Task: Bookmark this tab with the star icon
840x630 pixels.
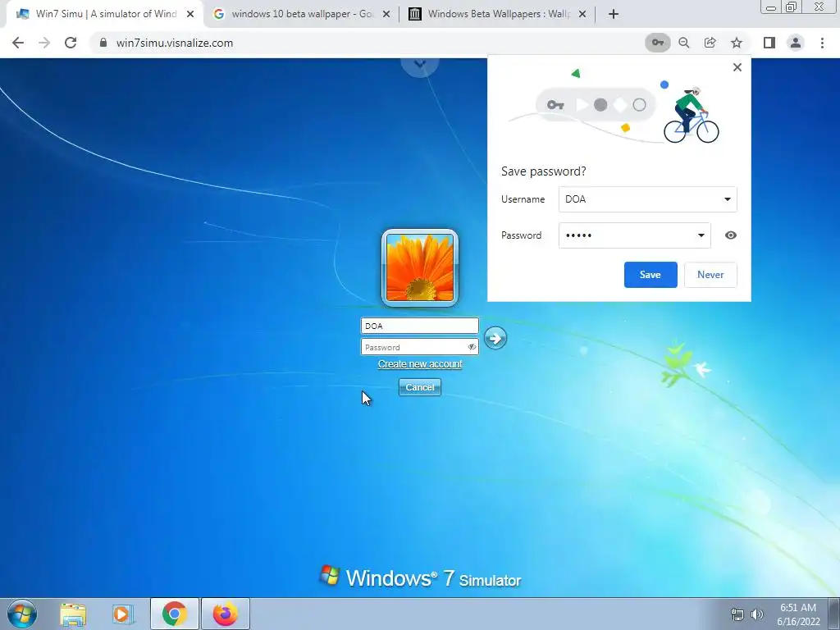Action: click(x=737, y=43)
